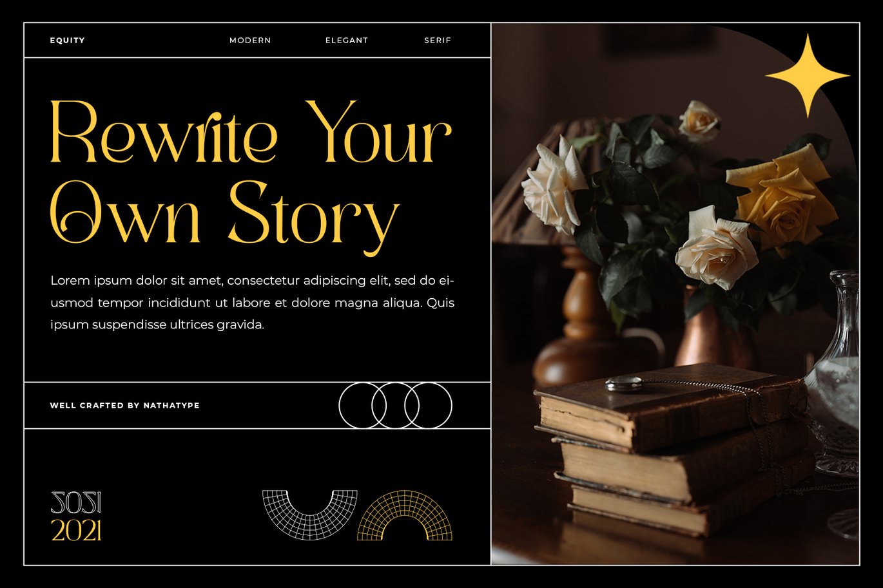
Task: Click the yellow rose in photo
Action: [781, 196]
